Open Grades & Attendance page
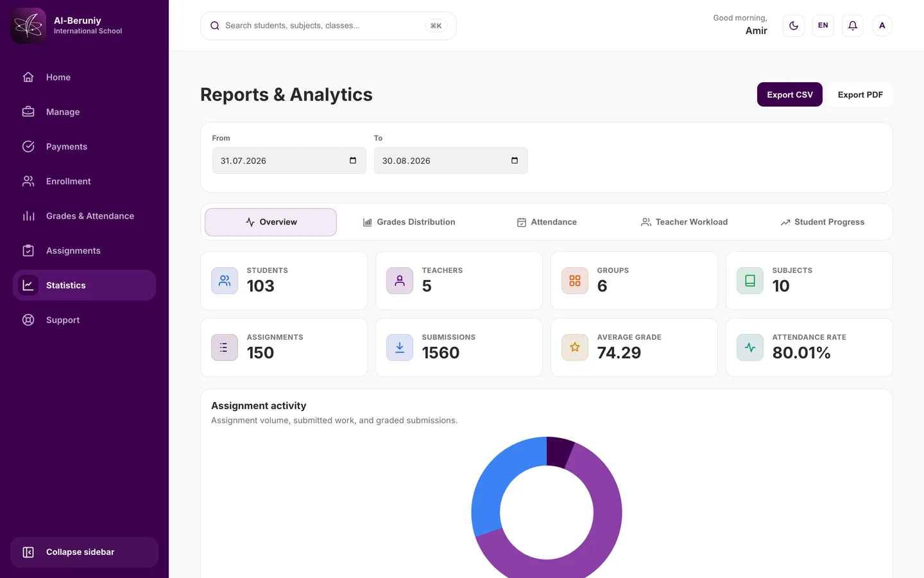This screenshot has height=578, width=924. click(x=84, y=216)
